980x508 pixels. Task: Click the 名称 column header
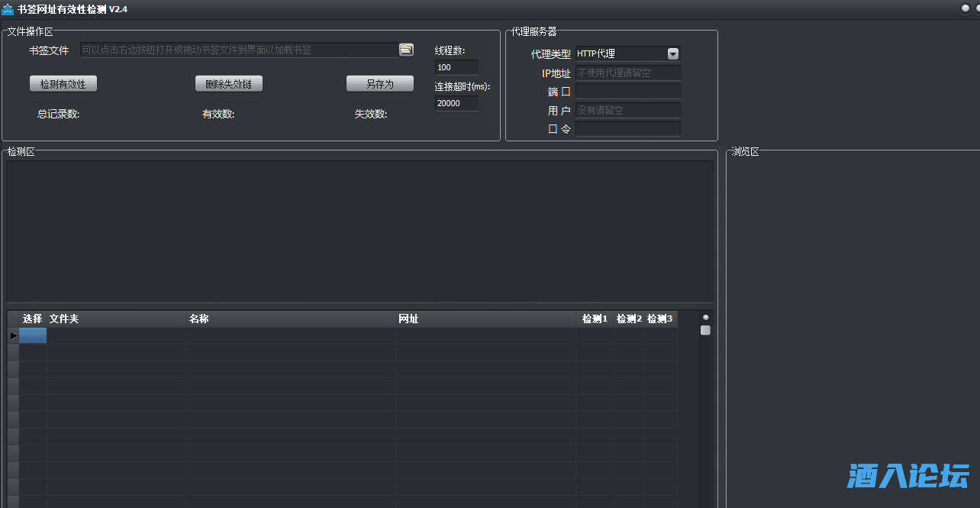(198, 319)
